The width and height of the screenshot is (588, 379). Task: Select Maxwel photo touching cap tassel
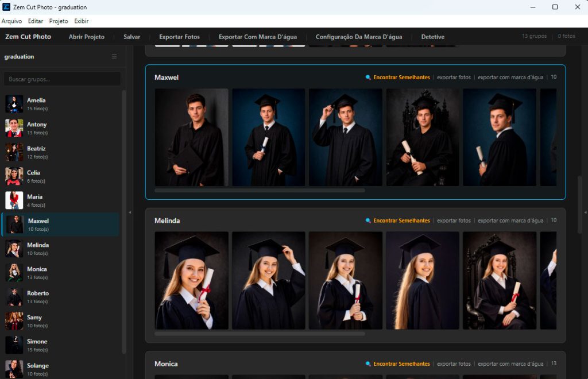click(x=345, y=137)
